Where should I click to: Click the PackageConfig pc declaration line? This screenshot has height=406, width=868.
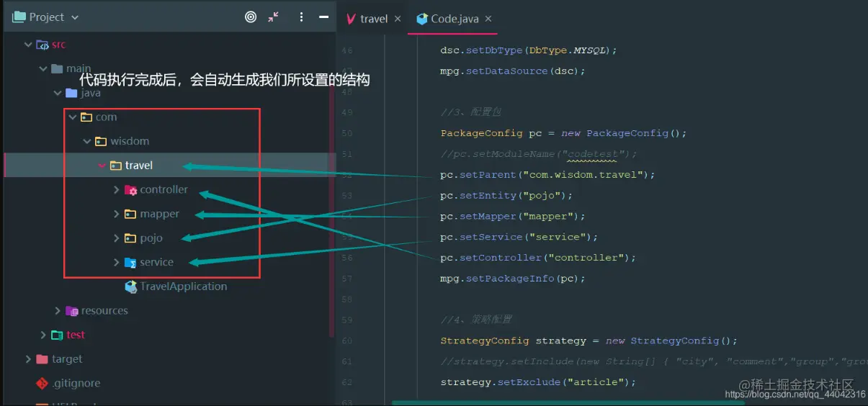(x=563, y=133)
